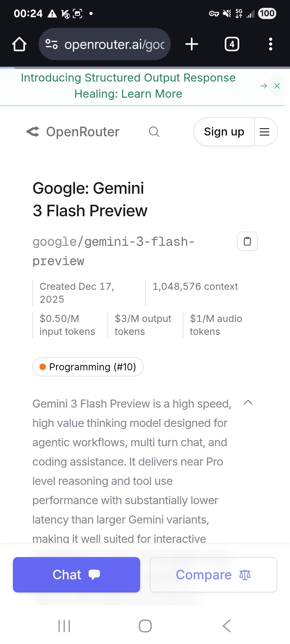Open Chrome's three-dot overflow menu
Viewport: 290px width, 644px height.
pos(270,44)
